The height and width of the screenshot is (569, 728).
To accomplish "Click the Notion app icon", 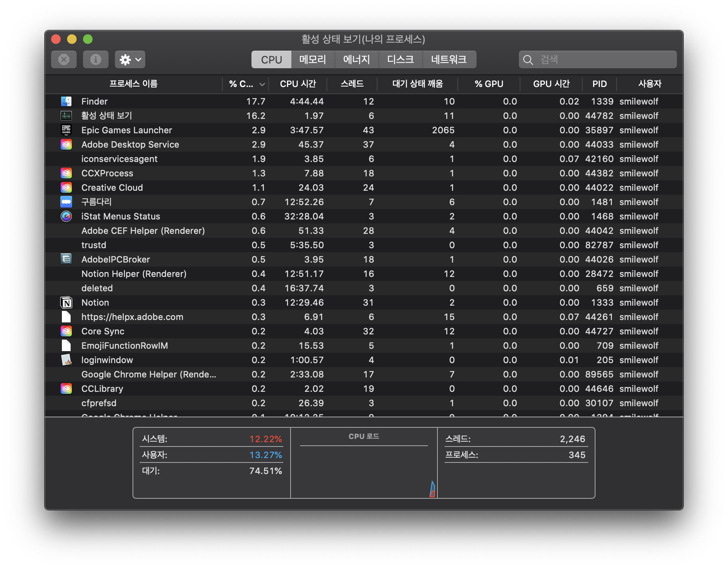I will pyautogui.click(x=66, y=302).
